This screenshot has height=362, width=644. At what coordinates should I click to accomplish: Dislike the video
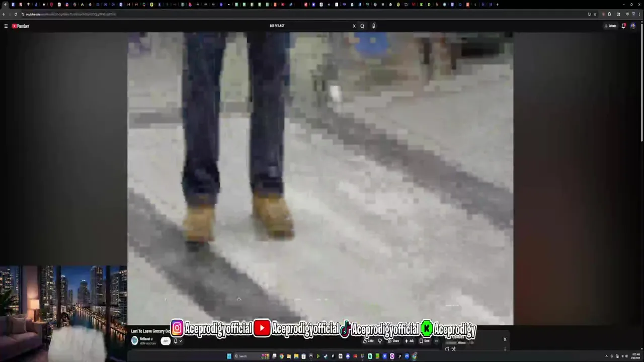[380, 341]
